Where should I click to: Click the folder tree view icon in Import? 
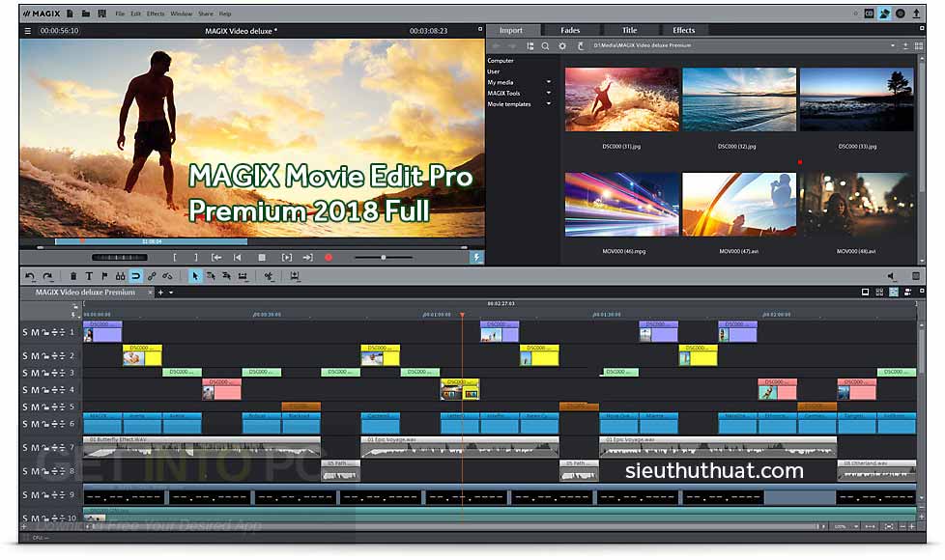tap(530, 45)
